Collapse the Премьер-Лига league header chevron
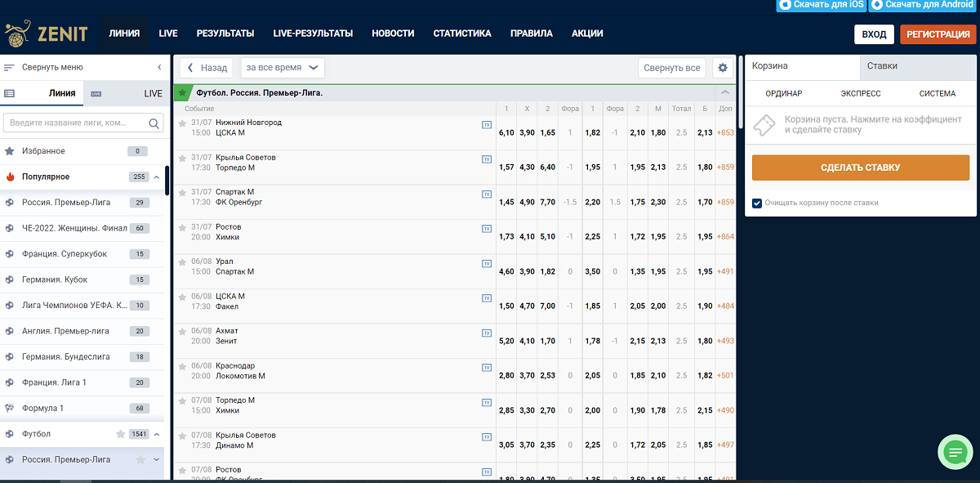 [x=725, y=92]
